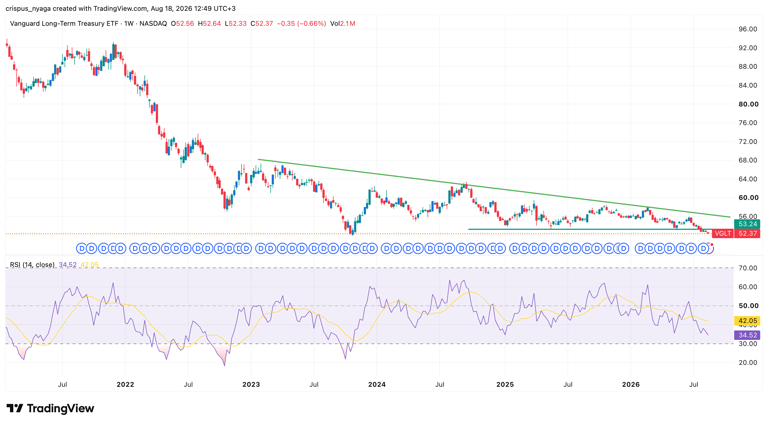Click the 2022 label on time axis
This screenshot has width=768, height=425.
[x=125, y=384]
